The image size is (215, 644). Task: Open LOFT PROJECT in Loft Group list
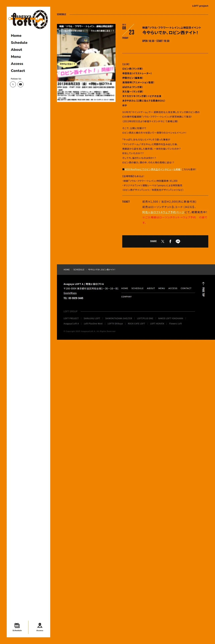click(x=71, y=318)
